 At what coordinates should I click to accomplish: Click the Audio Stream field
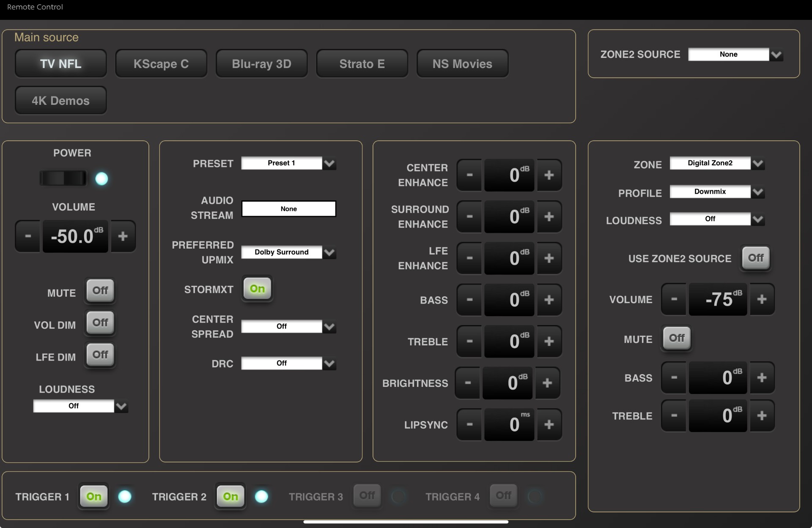pyautogui.click(x=288, y=209)
